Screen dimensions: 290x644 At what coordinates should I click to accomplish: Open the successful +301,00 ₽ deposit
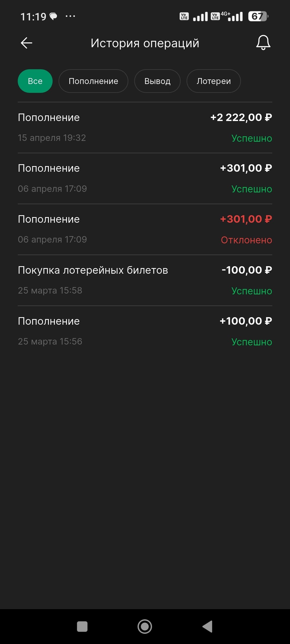(145, 178)
